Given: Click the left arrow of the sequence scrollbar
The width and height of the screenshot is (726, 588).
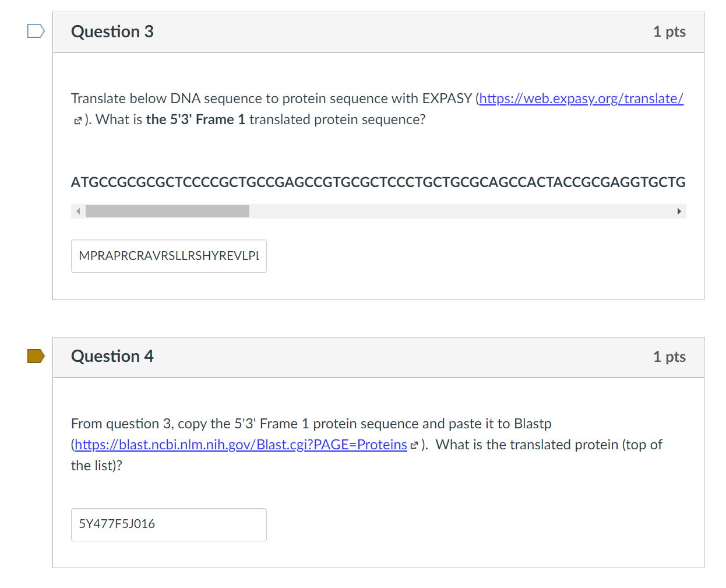Looking at the screenshot, I should (78, 211).
